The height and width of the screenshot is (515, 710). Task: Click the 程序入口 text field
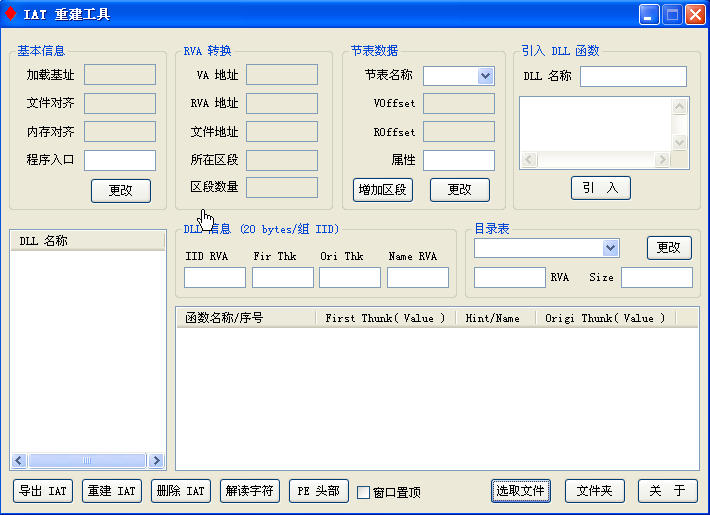120,160
